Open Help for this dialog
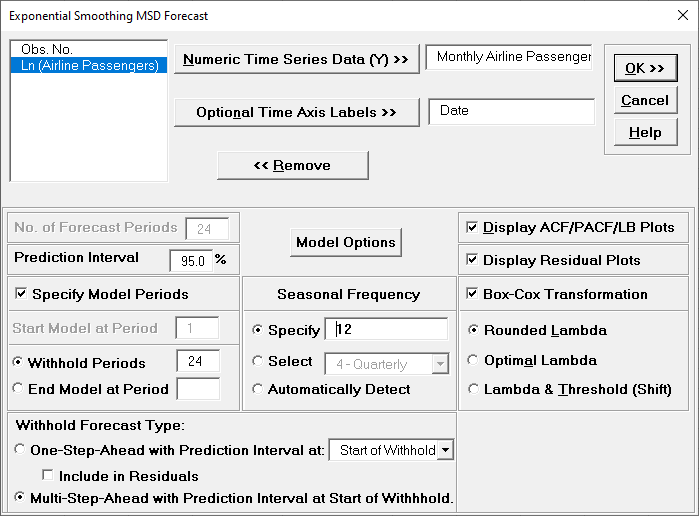 point(644,133)
